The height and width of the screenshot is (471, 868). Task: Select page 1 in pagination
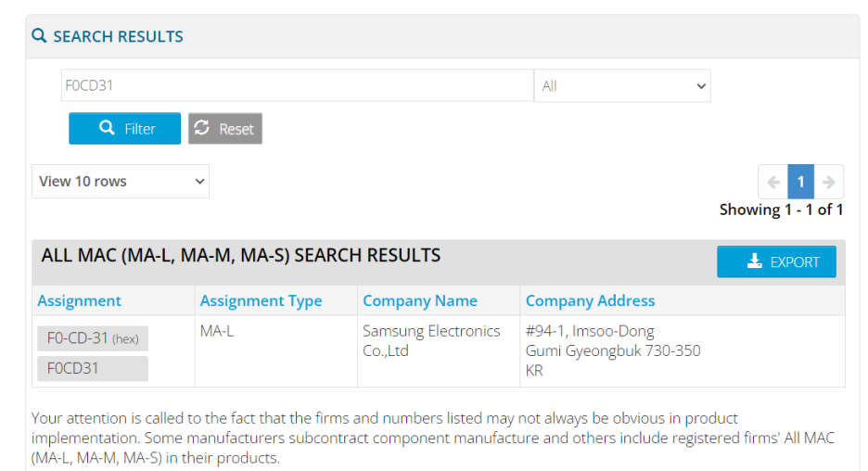pyautogui.click(x=800, y=182)
